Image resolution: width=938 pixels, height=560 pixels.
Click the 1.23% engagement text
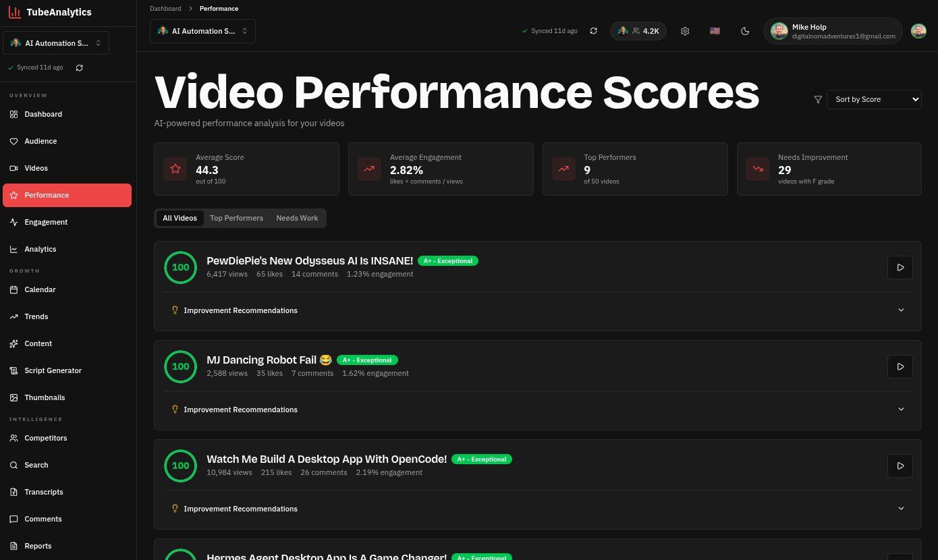380,274
